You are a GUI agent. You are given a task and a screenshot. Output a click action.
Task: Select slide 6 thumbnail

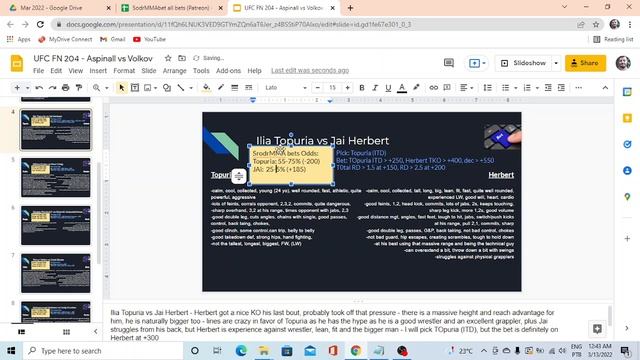[x=56, y=225]
